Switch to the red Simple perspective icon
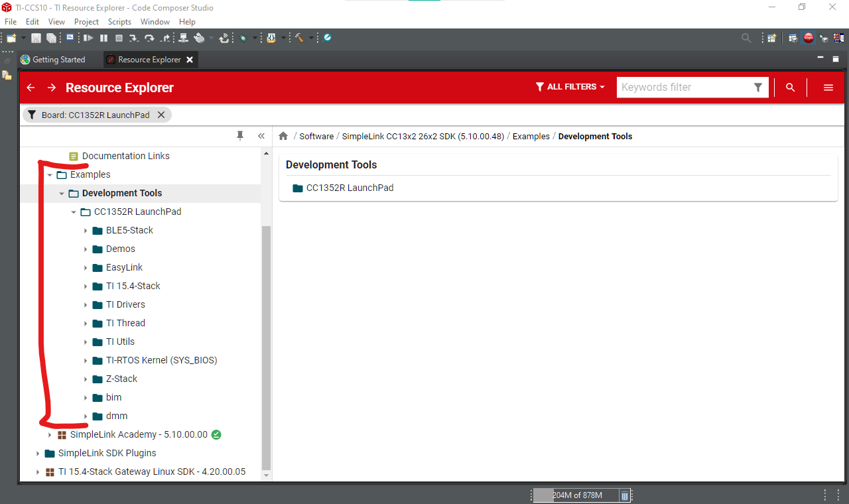 809,38
